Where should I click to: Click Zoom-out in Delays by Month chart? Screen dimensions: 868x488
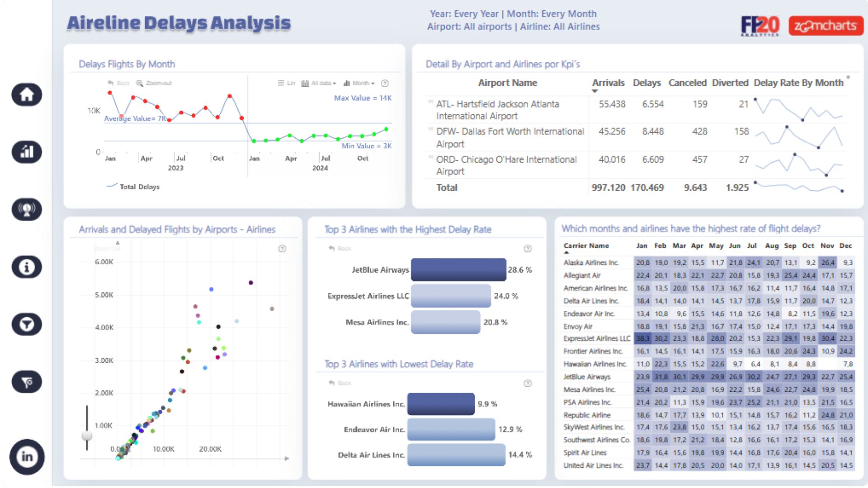click(154, 83)
